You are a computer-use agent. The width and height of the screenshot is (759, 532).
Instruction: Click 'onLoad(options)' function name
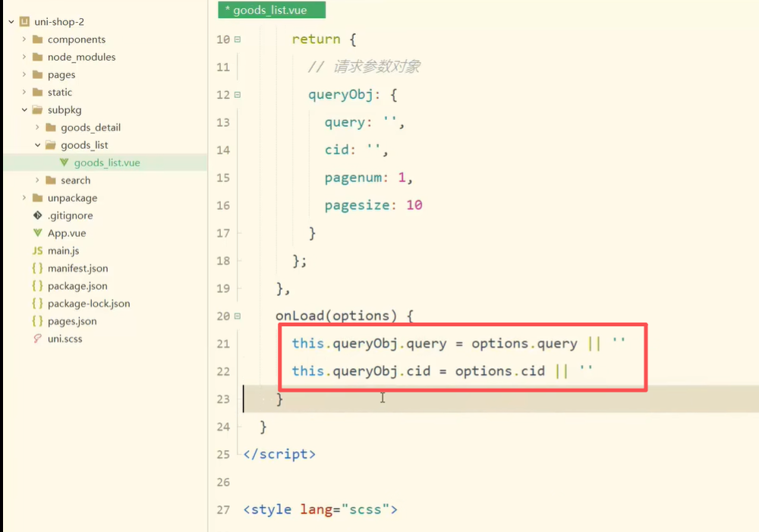point(336,316)
